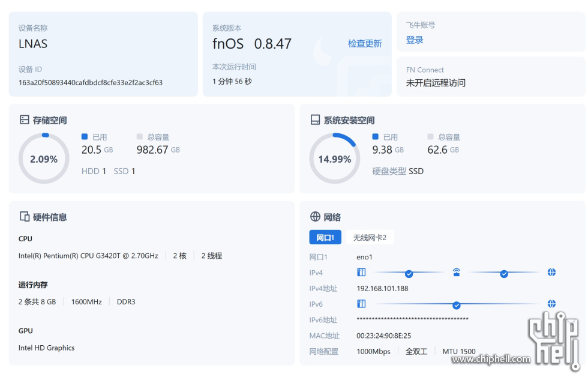Image resolution: width=588 pixels, height=380 pixels.
Task: Click the IPv4 address 192.168.101.188
Action: tap(383, 289)
